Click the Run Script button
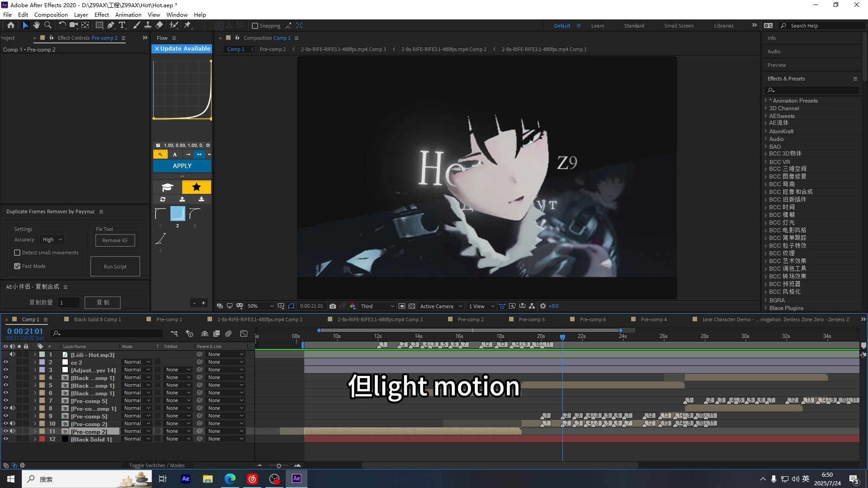 click(x=115, y=267)
